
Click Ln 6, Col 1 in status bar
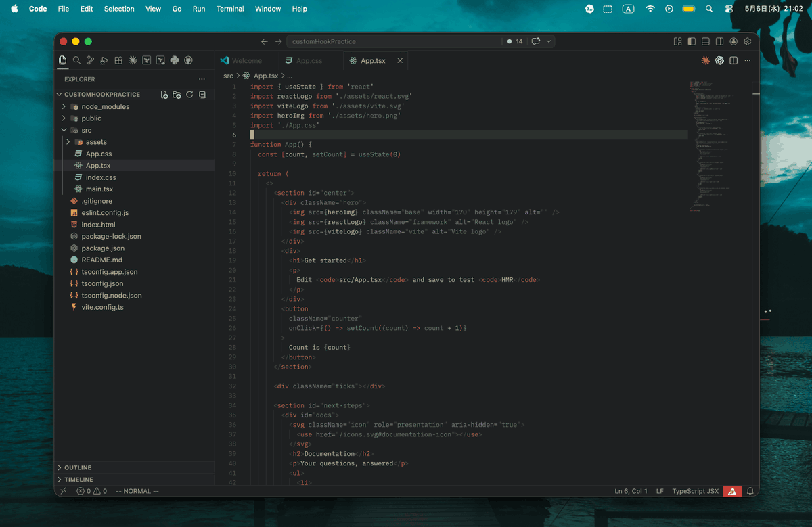click(x=631, y=491)
